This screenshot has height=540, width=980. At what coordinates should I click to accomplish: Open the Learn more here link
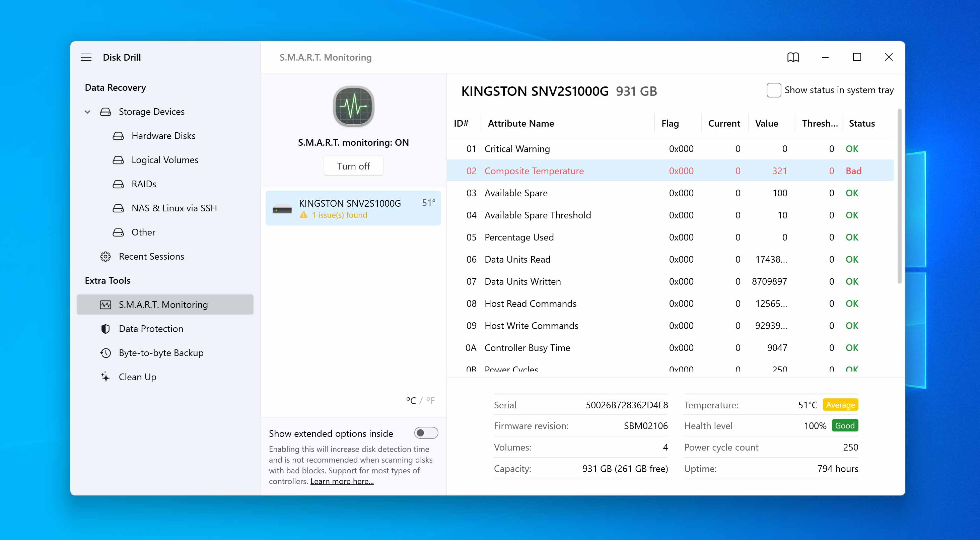tap(342, 481)
